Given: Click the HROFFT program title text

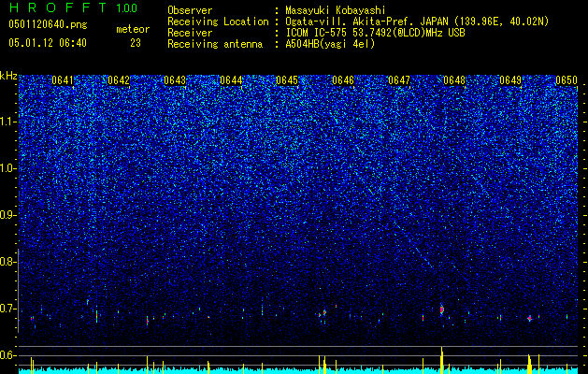Looking at the screenshot, I should [59, 7].
